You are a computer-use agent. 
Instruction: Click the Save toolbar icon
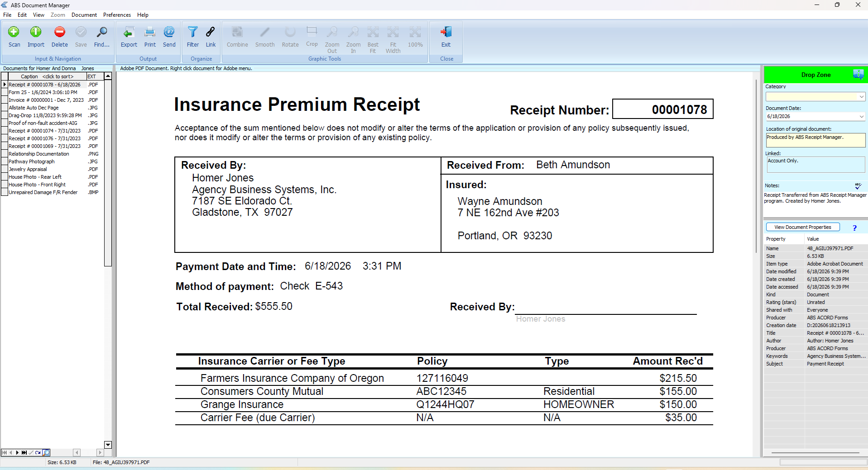81,32
